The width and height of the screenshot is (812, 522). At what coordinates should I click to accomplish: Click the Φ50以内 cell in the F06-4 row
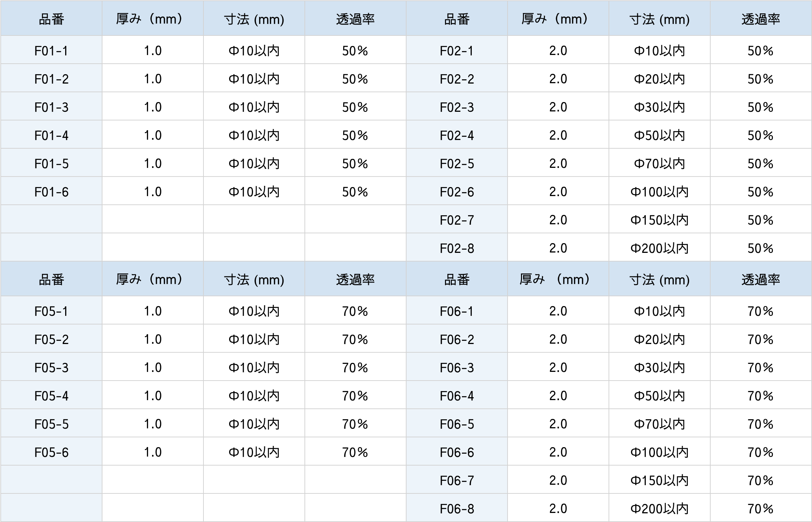tap(659, 396)
